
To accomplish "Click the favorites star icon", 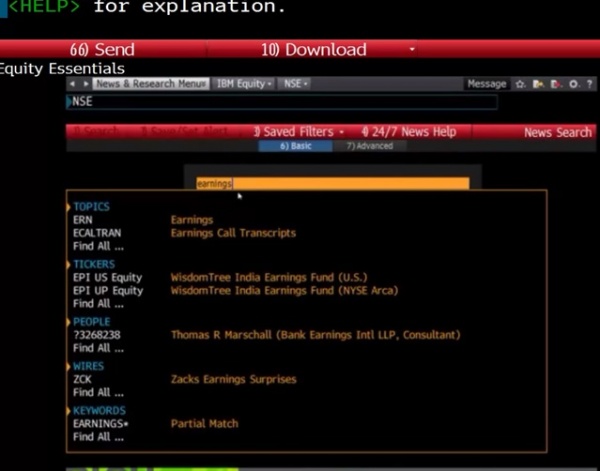I will 520,84.
